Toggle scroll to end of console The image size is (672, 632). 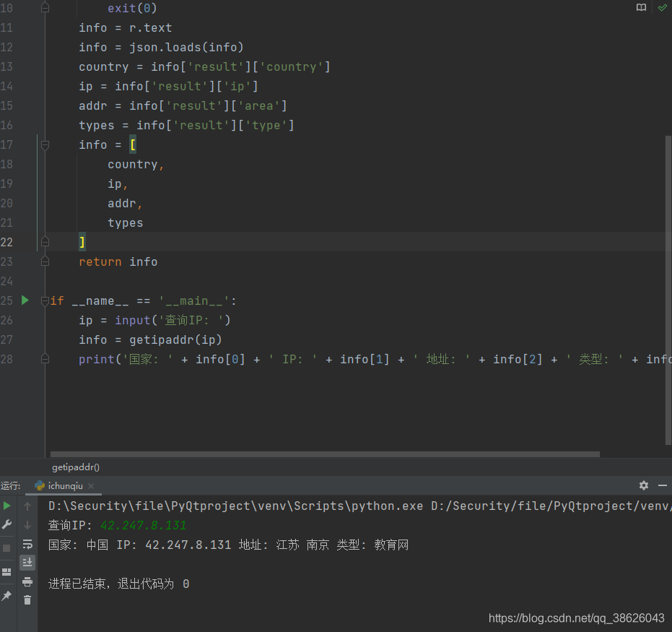[27, 562]
